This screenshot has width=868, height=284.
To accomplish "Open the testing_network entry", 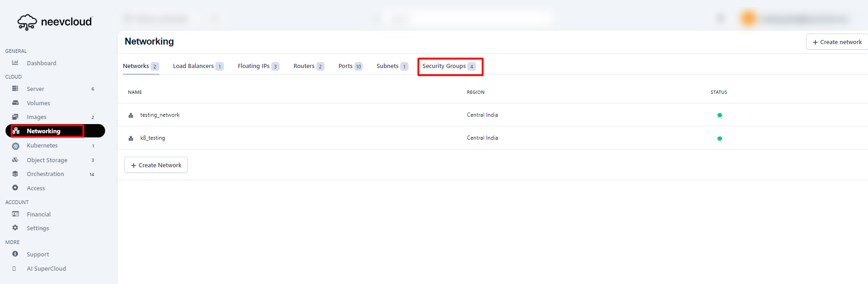I will pyautogui.click(x=160, y=115).
